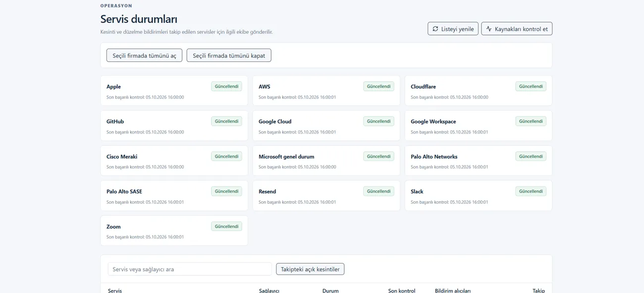Click the Güncellendi badge on Zoom card
Screen dimensions: 644x293
pos(226,226)
